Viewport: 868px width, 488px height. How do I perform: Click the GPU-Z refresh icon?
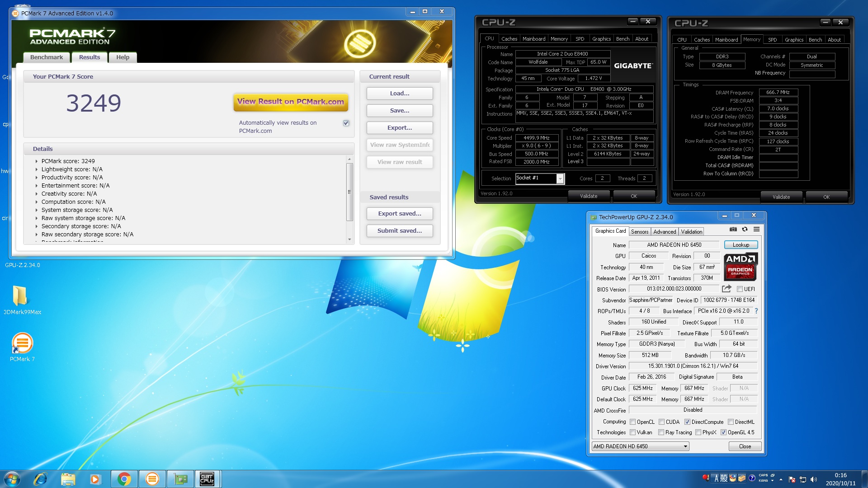pyautogui.click(x=745, y=229)
